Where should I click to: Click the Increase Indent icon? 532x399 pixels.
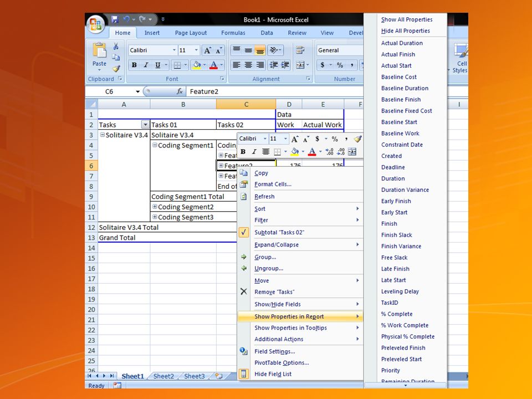[285, 65]
